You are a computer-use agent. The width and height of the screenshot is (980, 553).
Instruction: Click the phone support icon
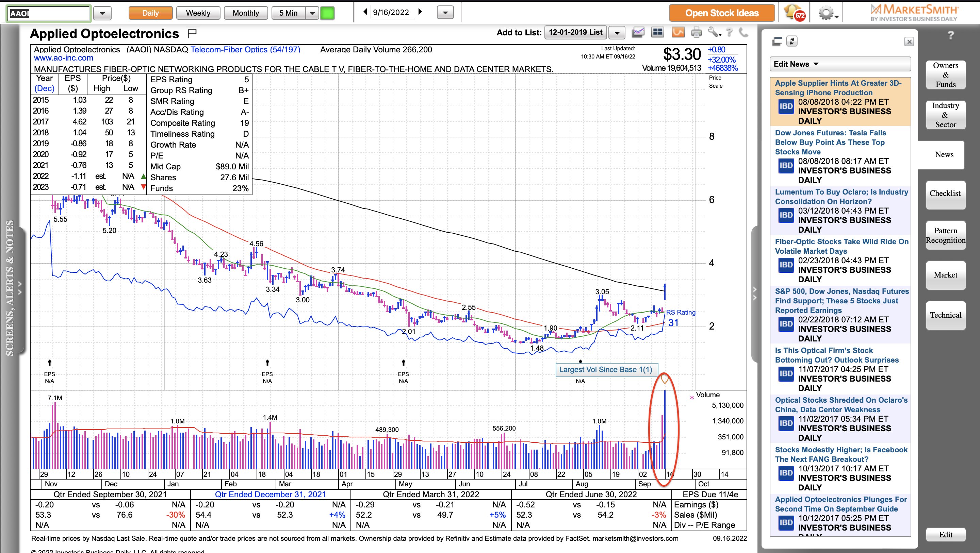743,33
